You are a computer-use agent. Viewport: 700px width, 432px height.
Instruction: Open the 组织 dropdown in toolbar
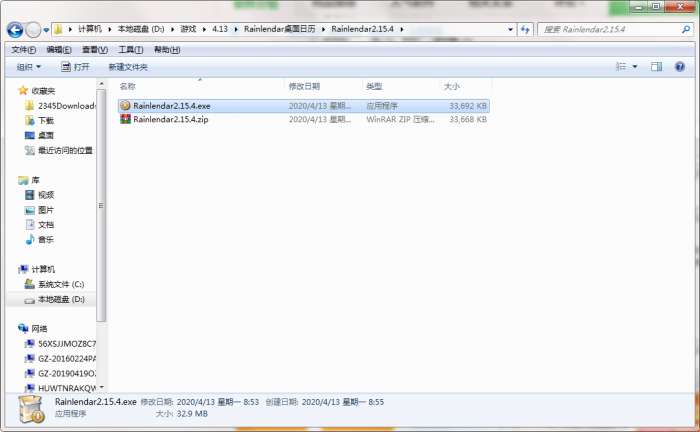pyautogui.click(x=29, y=67)
